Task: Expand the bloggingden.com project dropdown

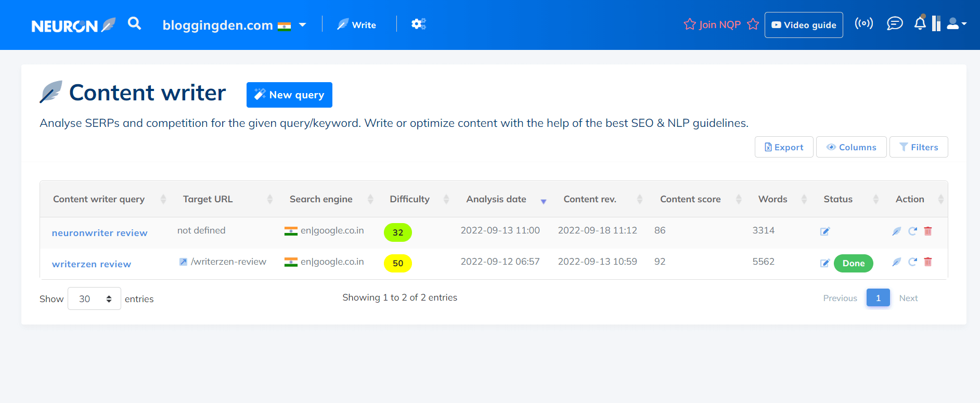Action: click(x=302, y=25)
